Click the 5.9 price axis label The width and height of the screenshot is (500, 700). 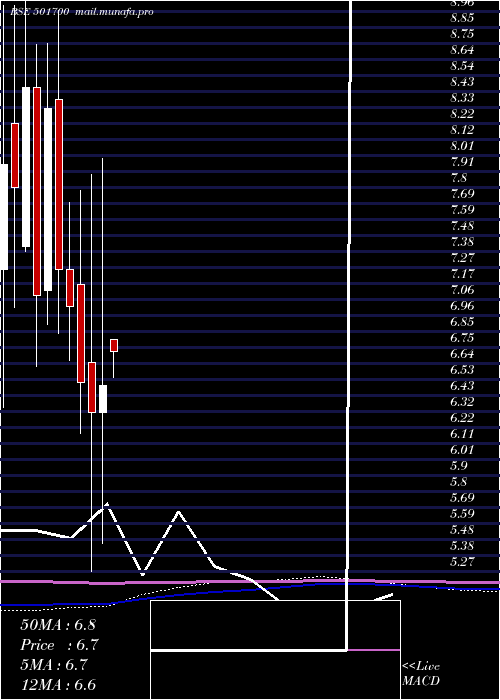tap(459, 466)
